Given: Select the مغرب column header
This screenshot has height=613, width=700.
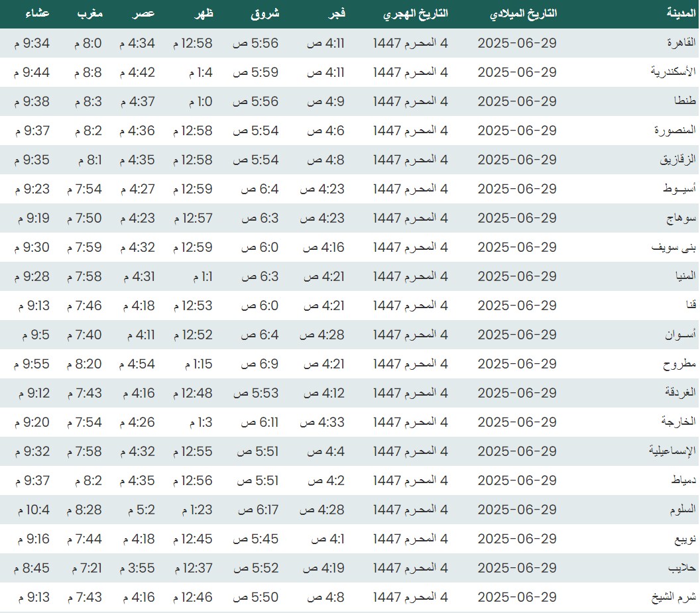Looking at the screenshot, I should 89,14.
